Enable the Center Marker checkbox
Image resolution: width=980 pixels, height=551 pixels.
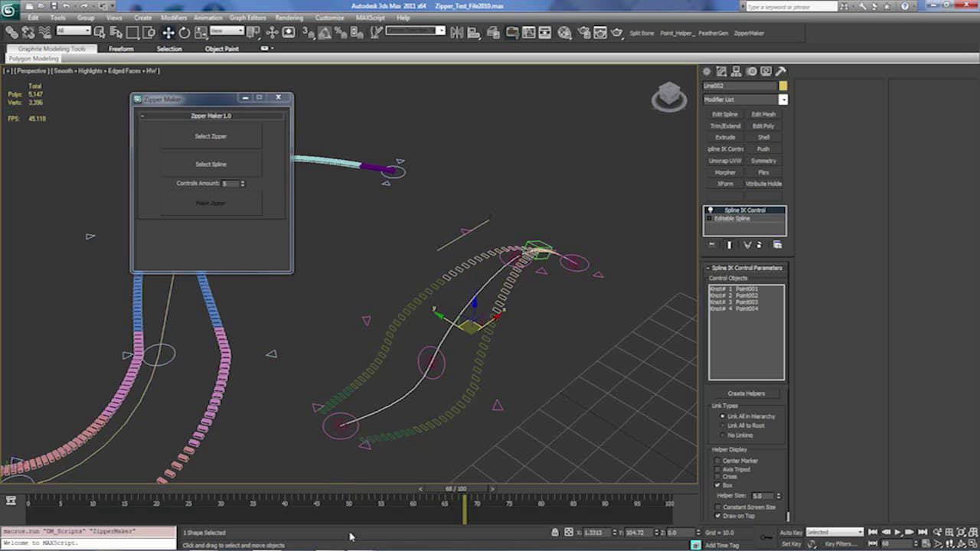click(717, 461)
